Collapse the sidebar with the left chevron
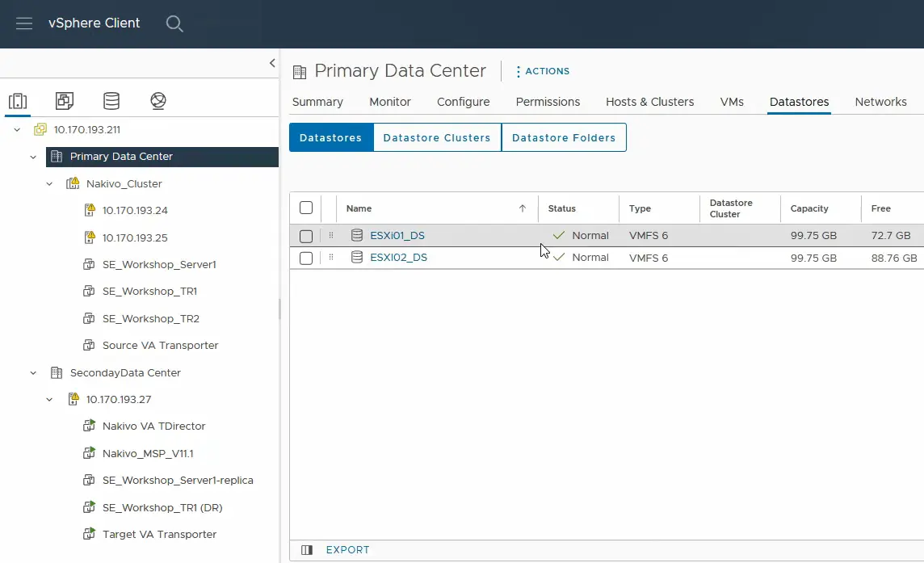Screen dimensions: 924x563 tap(272, 63)
